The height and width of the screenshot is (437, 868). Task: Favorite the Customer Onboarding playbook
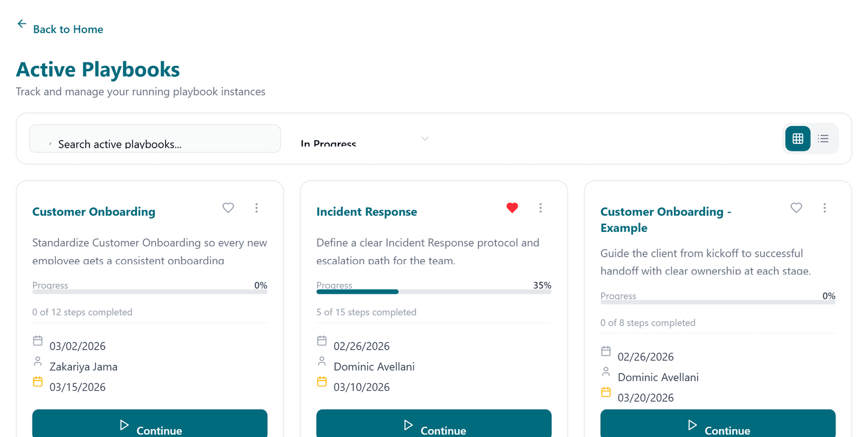[228, 208]
